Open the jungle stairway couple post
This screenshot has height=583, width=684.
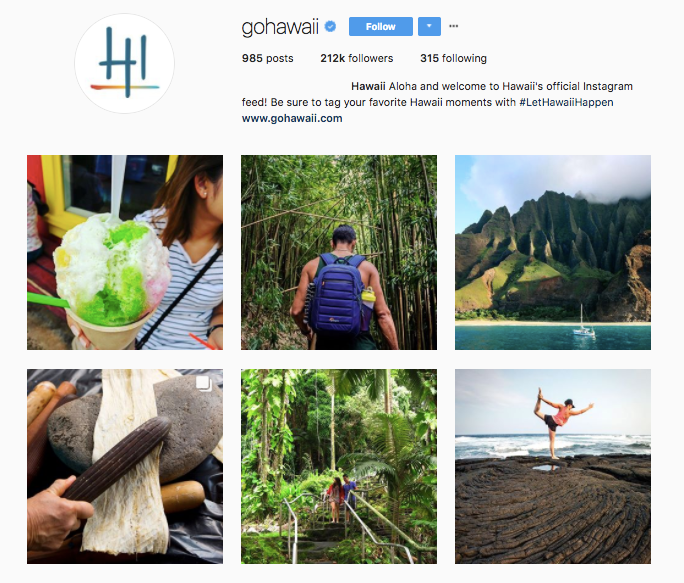pos(339,466)
